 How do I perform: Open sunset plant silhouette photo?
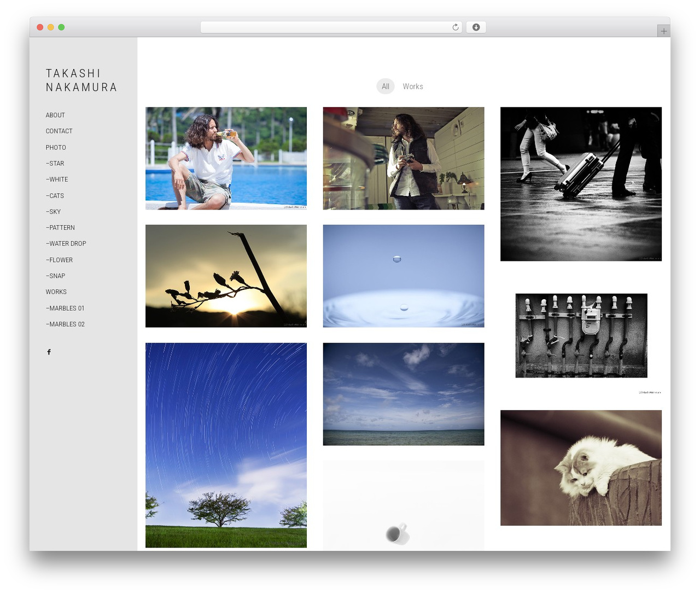click(x=226, y=276)
